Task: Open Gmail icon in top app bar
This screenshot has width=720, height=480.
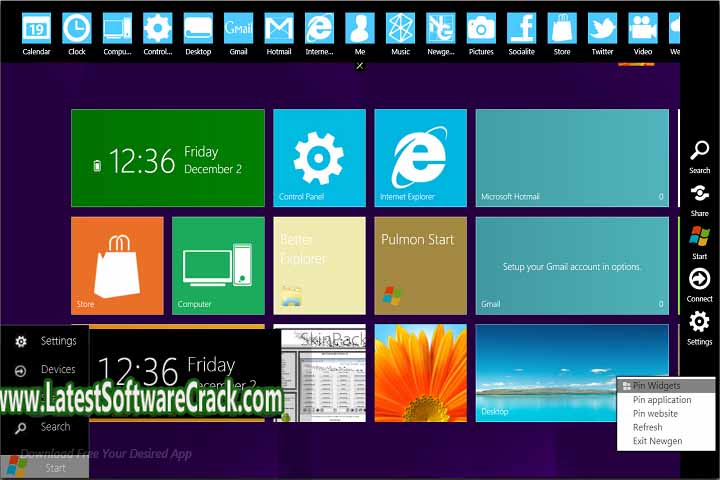Action: [x=238, y=28]
